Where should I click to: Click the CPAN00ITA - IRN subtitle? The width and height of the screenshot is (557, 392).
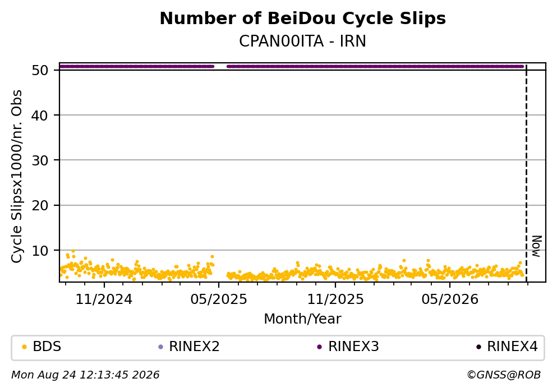coord(303,41)
